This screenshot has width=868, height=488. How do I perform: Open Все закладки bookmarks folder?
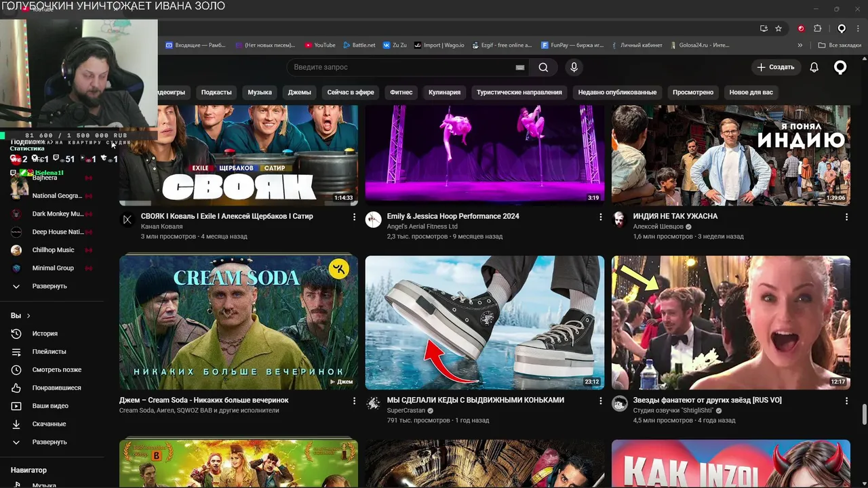pos(840,45)
